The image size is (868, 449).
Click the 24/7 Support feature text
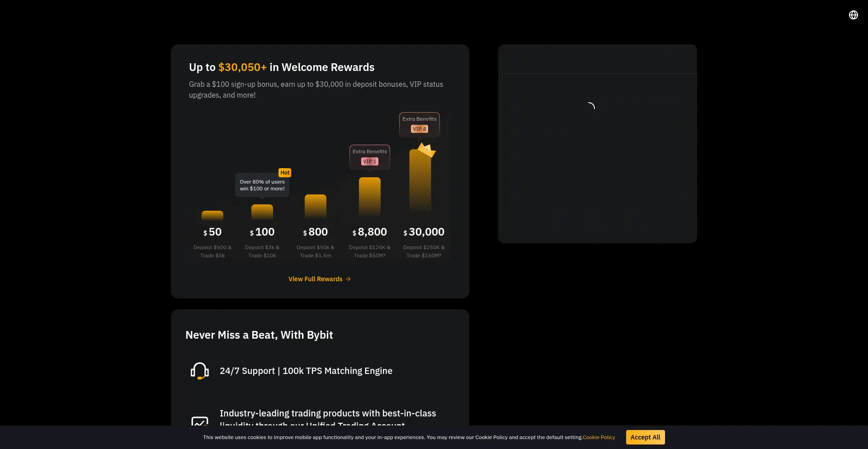[x=306, y=371]
